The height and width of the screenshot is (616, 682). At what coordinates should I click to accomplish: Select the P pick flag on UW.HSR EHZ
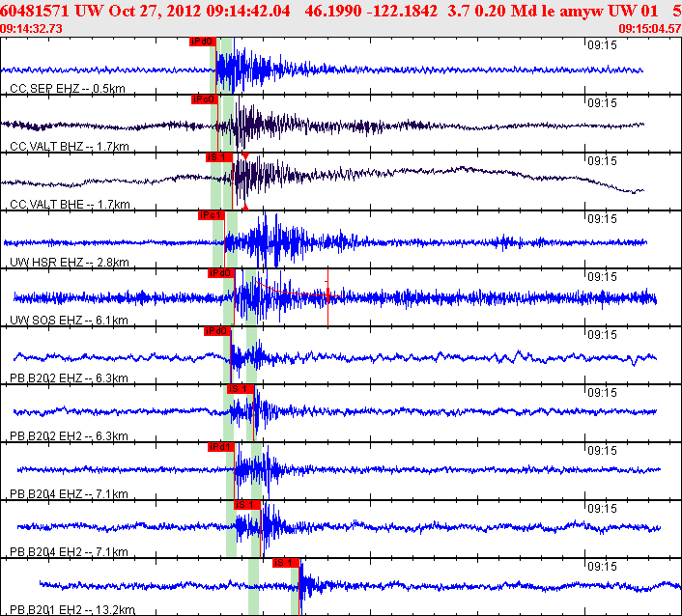tap(210, 215)
